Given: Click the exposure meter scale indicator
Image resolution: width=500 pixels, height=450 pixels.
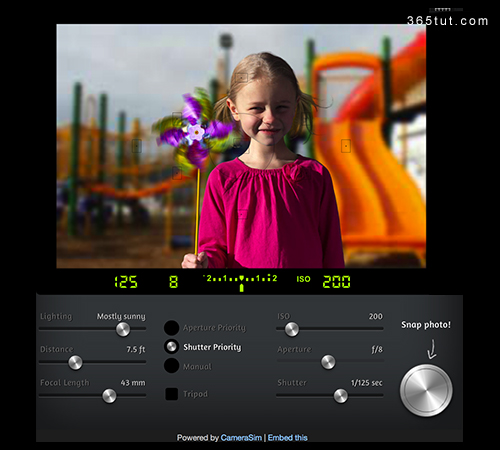Looking at the screenshot, I should pos(241,282).
